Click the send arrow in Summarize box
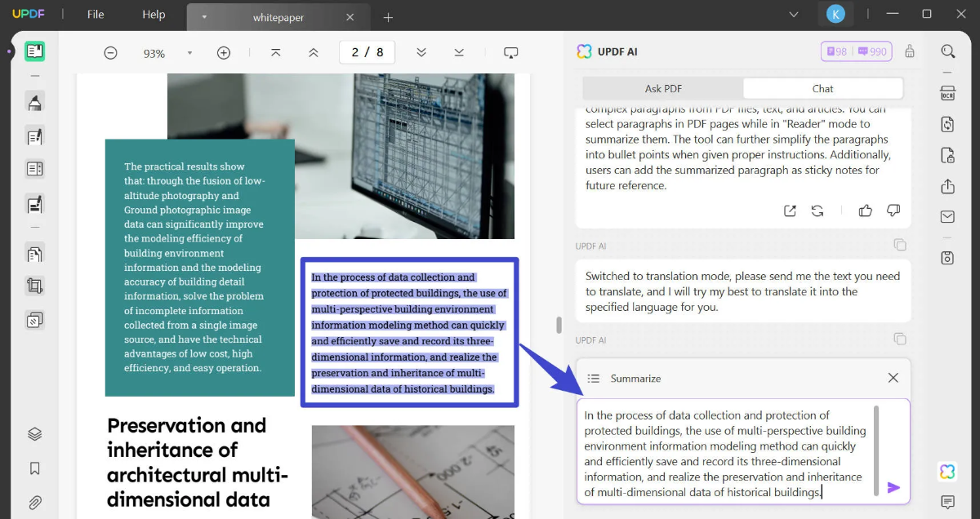 coord(893,487)
